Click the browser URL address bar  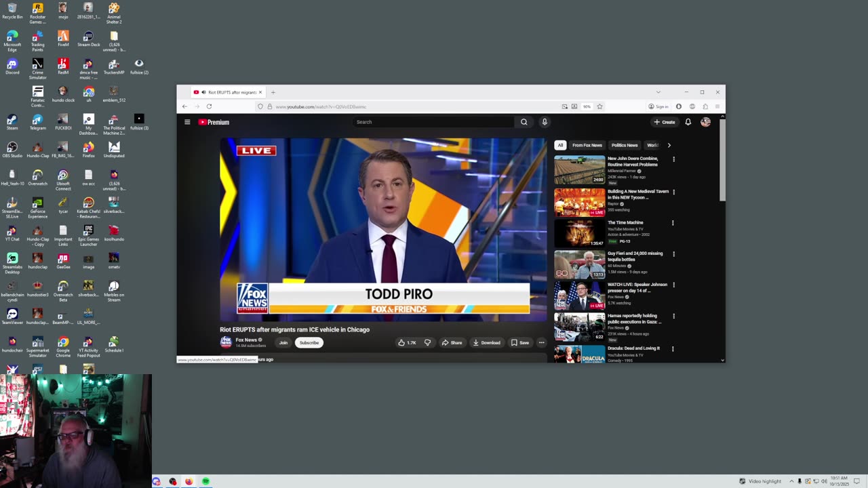[414, 106]
